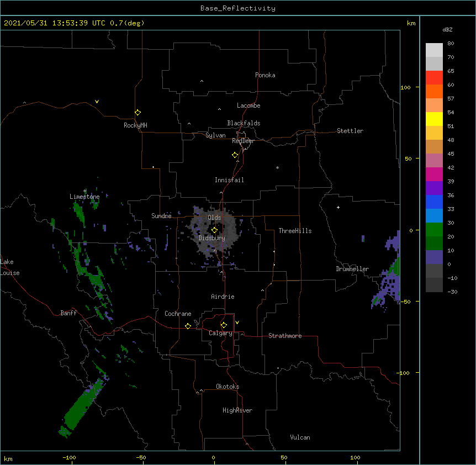This screenshot has height=465, width=476.
Task: Click the magenta 39-42 dBZ legend swatch
Action: coord(434,174)
